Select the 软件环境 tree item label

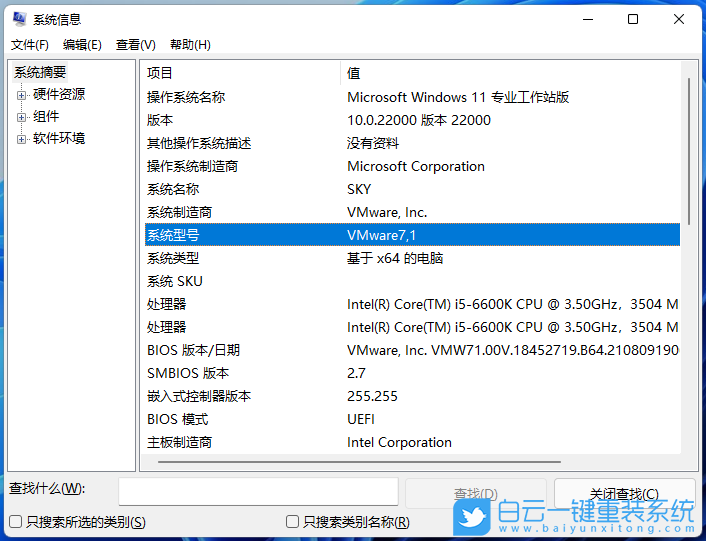click(59, 138)
